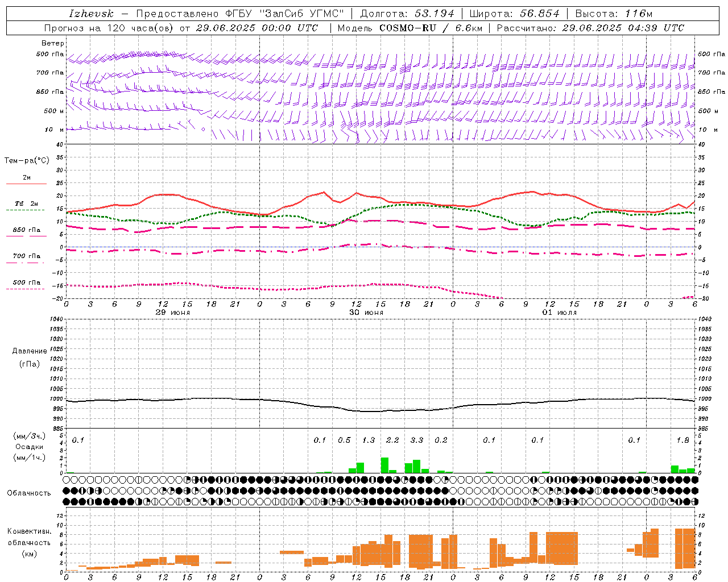Viewport: 728px width, 582px height.
Task: Click the red solid line sample under '2м'
Action: coord(26,184)
